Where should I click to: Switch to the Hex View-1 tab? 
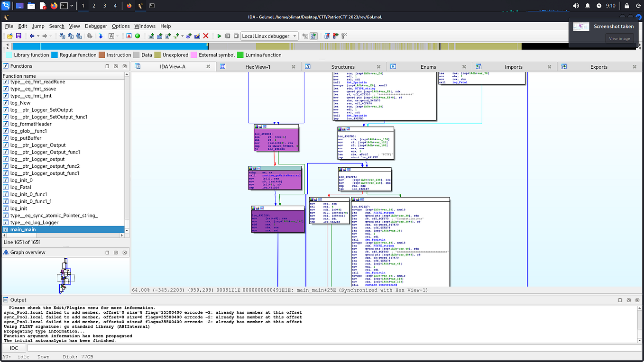click(258, 67)
